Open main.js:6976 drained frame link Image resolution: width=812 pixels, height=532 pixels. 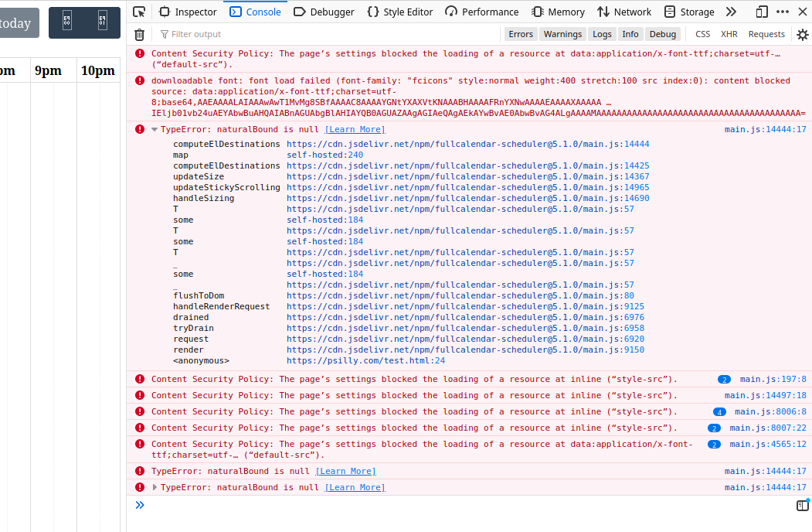click(x=465, y=318)
